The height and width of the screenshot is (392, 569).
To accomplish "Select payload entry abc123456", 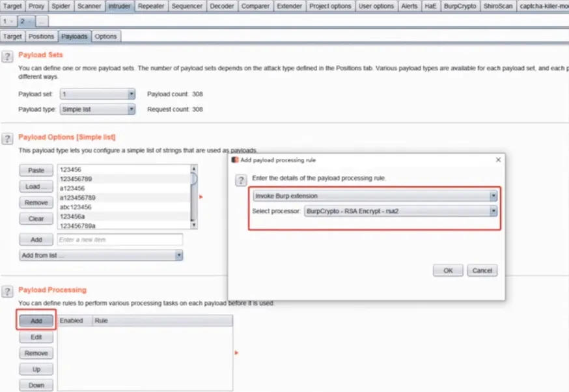I will (124, 207).
